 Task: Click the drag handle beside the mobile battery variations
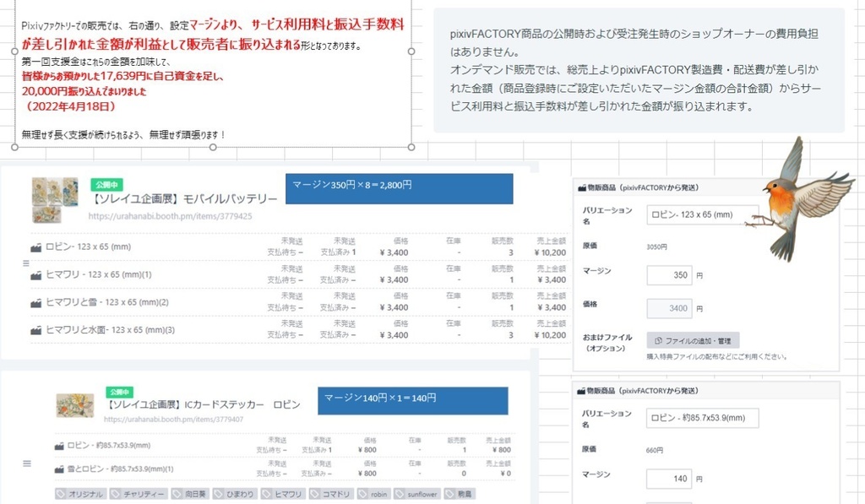tap(24, 262)
